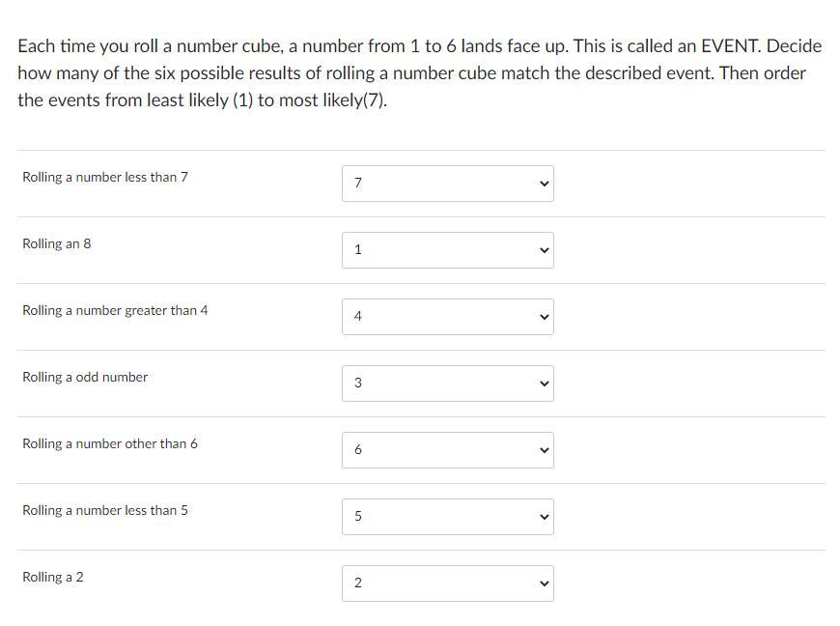Click the chevron arrow on the dropdown showing 1
This screenshot has height=626, width=840.
point(544,250)
